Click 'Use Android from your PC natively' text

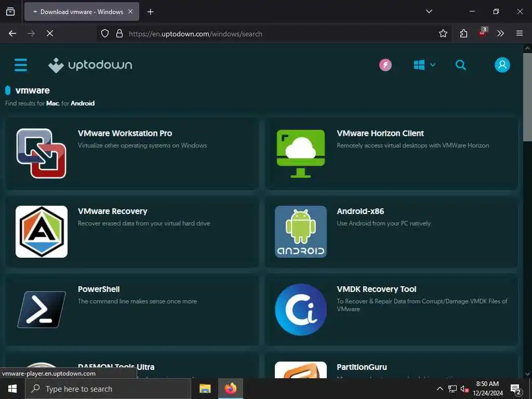(384, 223)
